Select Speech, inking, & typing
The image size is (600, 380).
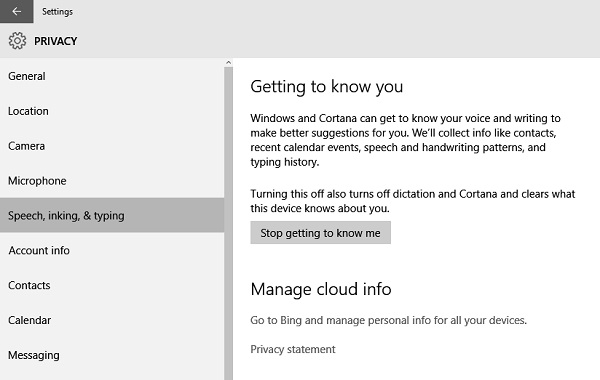coord(112,215)
